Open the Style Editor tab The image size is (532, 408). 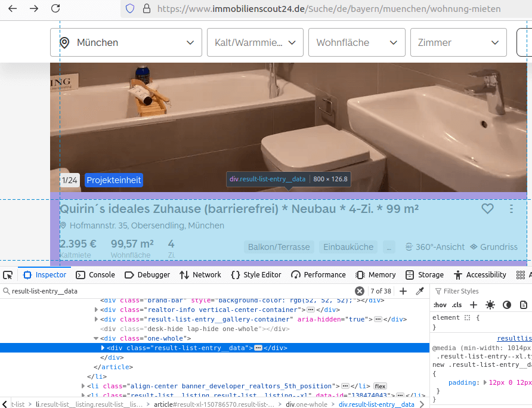point(256,274)
